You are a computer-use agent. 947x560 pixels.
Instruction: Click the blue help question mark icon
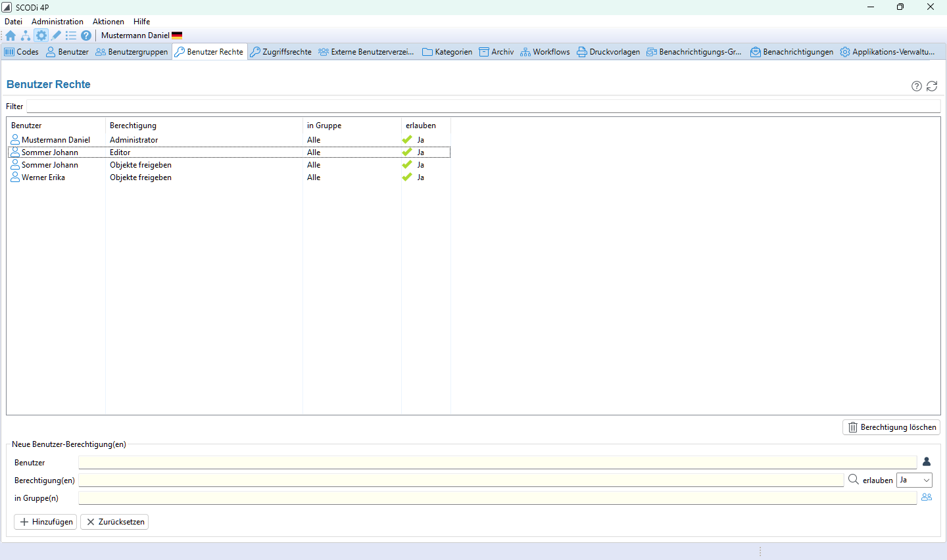[x=86, y=35]
